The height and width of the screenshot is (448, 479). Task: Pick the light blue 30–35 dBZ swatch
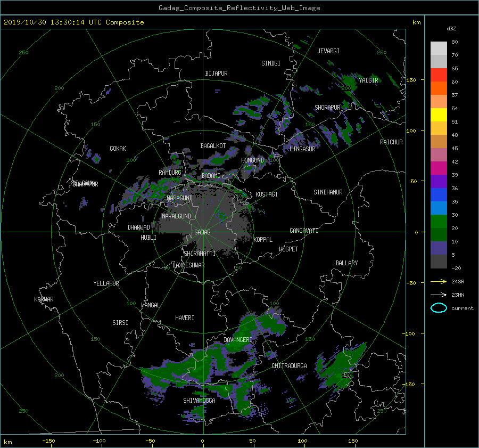point(439,208)
